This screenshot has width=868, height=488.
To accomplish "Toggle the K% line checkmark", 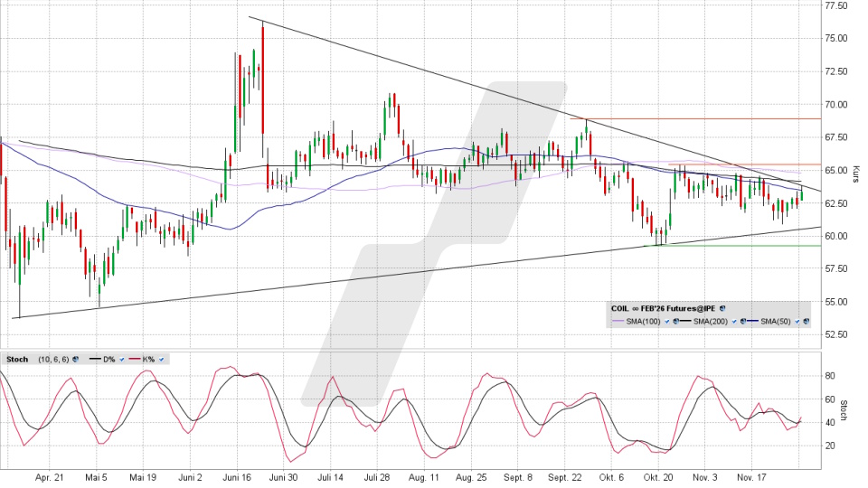I will (161, 359).
